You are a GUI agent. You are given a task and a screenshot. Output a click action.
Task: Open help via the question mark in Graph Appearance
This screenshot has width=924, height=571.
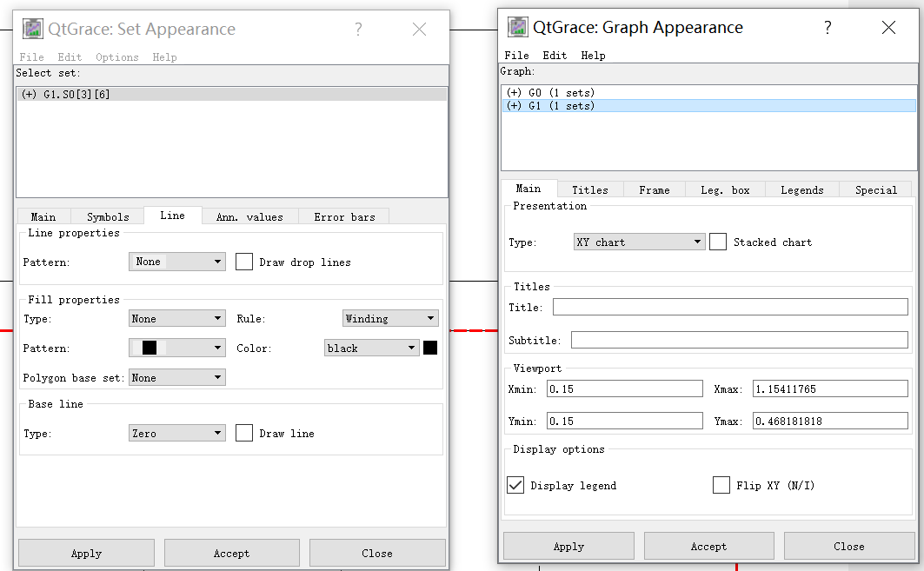(x=828, y=27)
